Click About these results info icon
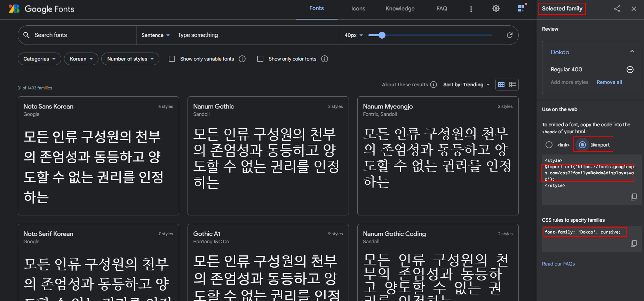 [x=434, y=85]
